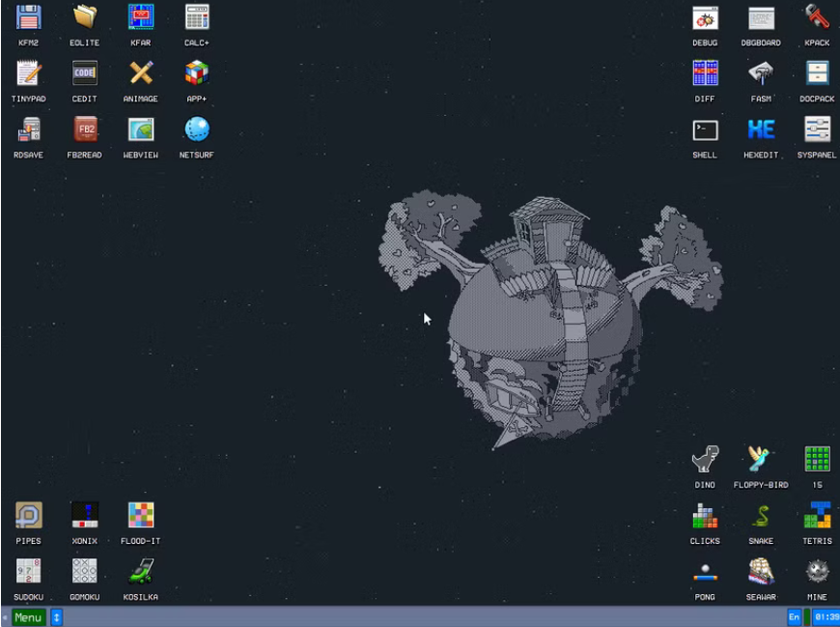The width and height of the screenshot is (840, 627).
Task: Launch the EOLITE file browser
Action: pyautogui.click(x=84, y=19)
